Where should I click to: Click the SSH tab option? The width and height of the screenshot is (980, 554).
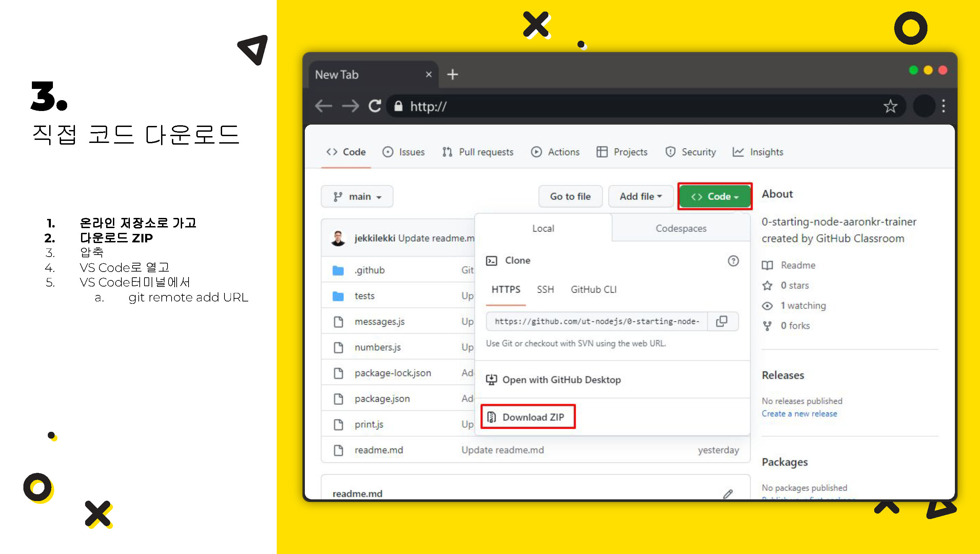click(545, 289)
